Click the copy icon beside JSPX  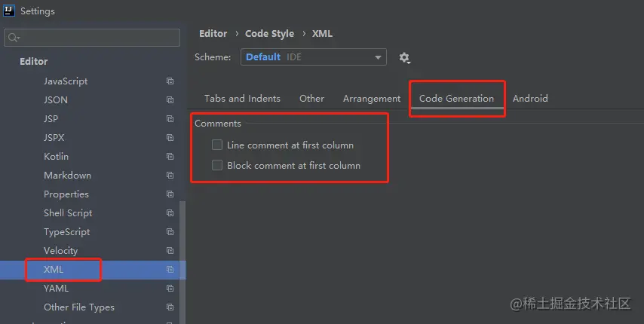point(170,137)
